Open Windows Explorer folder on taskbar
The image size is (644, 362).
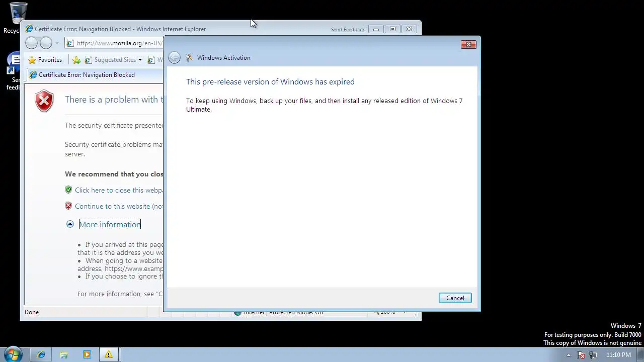[64, 354]
